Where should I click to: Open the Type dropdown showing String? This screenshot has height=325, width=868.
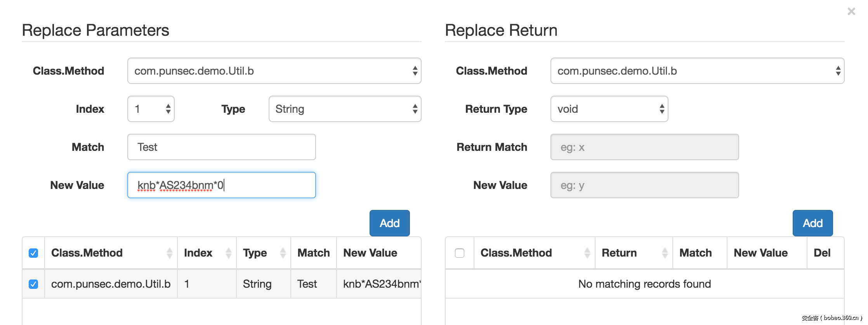click(x=345, y=109)
